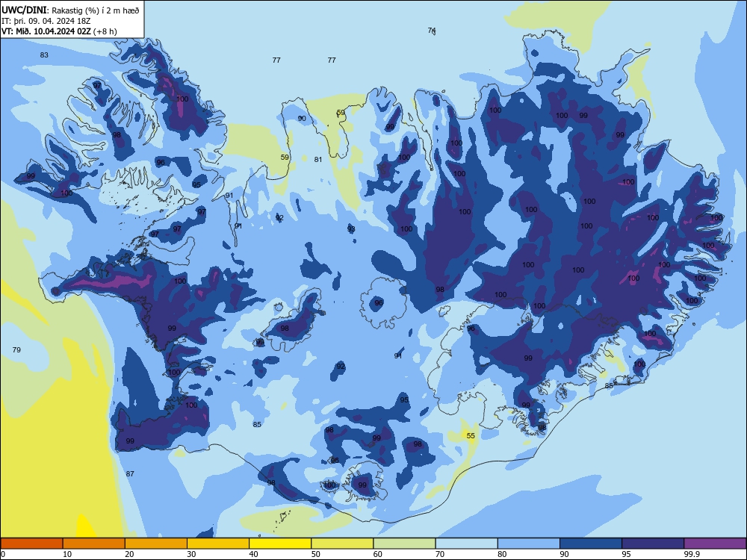Click the legend tick label '40'
This screenshot has width=747, height=560.
coord(253,554)
